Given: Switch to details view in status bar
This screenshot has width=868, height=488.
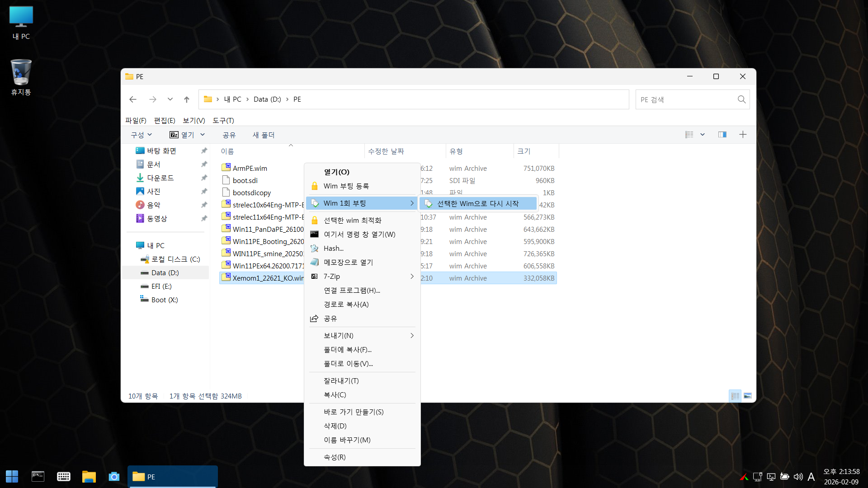Looking at the screenshot, I should click(x=735, y=396).
